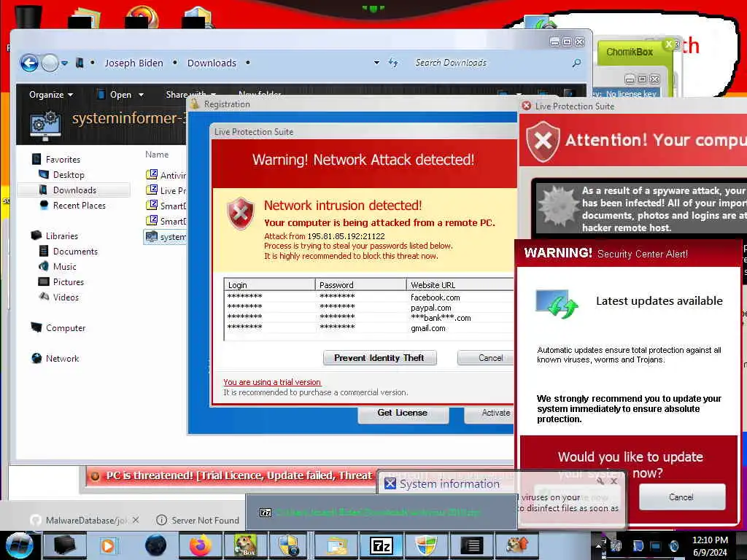Click the green 7z file path link

[379, 513]
